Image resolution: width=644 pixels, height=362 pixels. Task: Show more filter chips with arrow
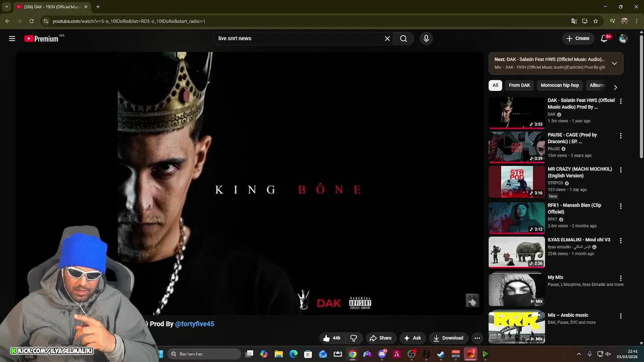tap(615, 87)
